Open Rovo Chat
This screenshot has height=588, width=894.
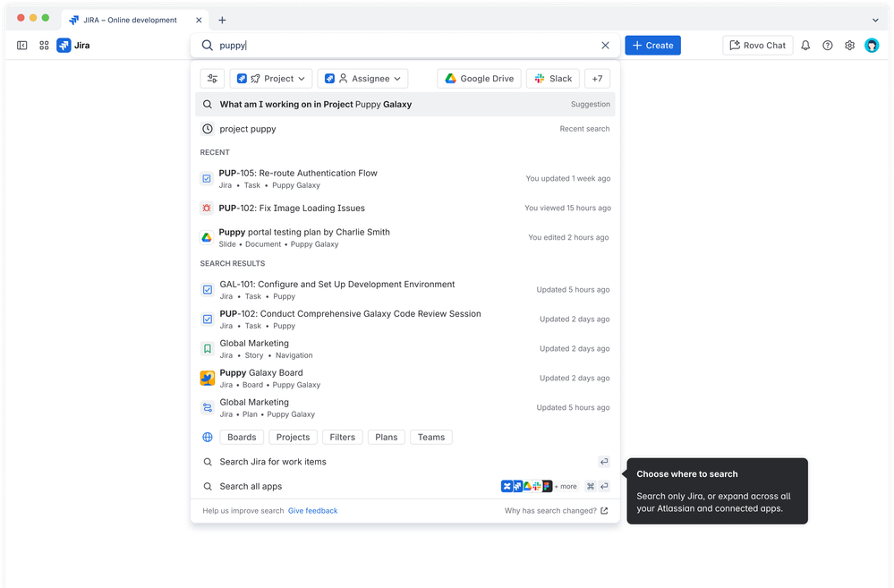pyautogui.click(x=758, y=45)
